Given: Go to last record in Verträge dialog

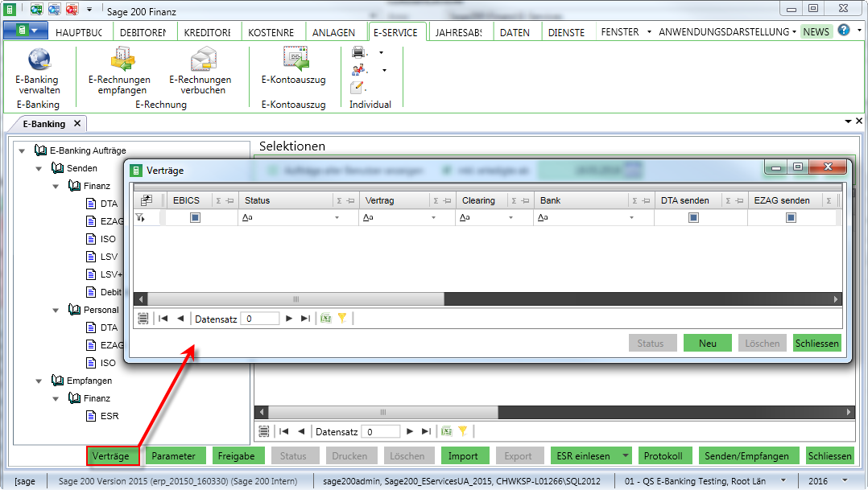Looking at the screenshot, I should pyautogui.click(x=305, y=319).
